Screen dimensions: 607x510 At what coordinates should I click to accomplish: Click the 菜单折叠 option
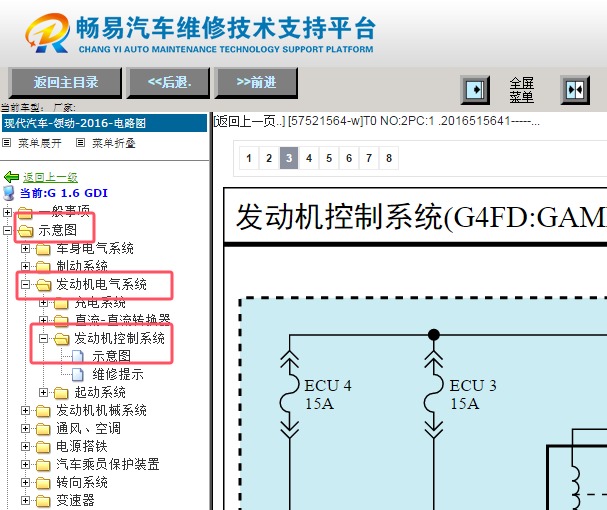click(x=113, y=143)
